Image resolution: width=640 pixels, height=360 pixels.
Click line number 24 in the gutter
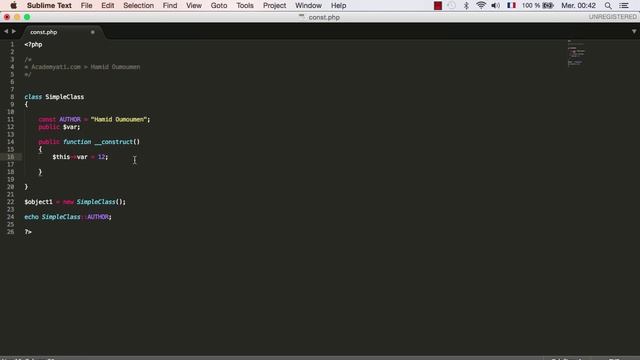[x=10, y=217]
